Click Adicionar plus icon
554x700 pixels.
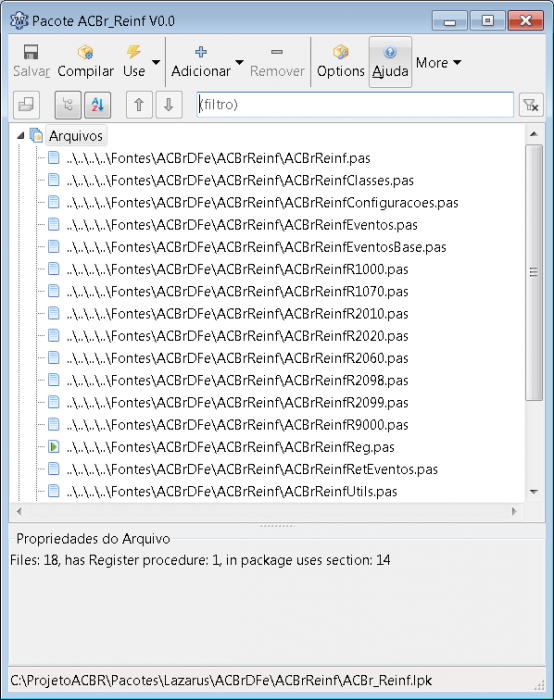tap(201, 52)
